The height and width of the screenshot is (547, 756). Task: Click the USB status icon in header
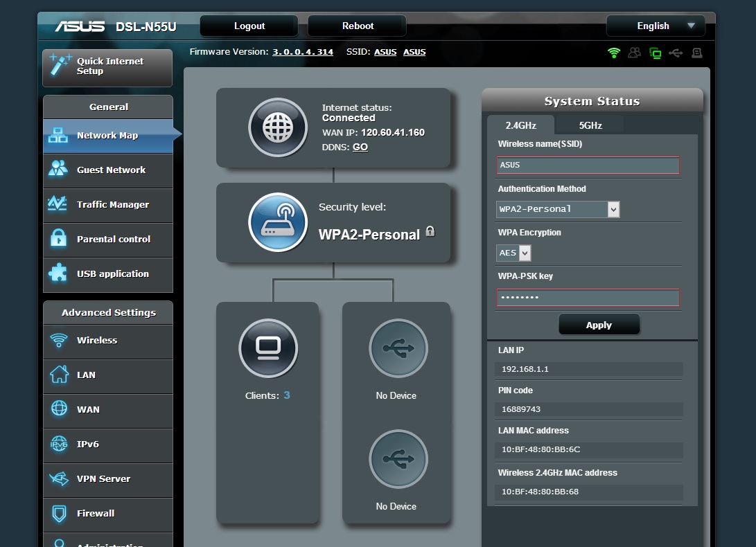point(676,53)
